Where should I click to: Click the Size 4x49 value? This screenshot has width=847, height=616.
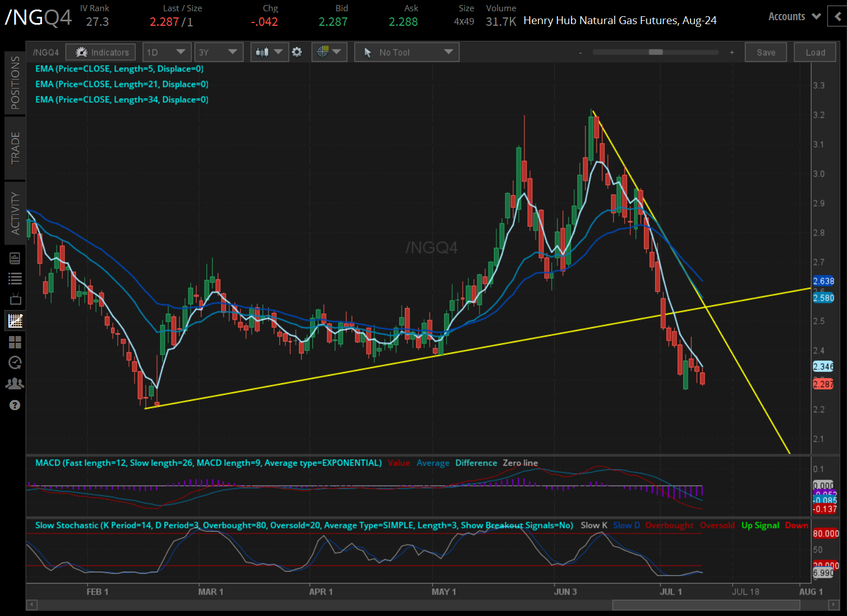coord(464,22)
